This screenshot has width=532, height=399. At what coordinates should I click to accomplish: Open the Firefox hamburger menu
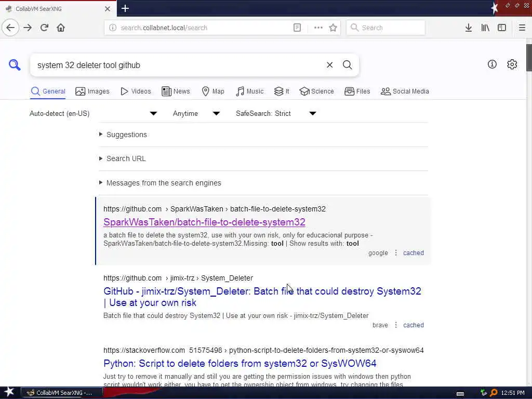(522, 28)
